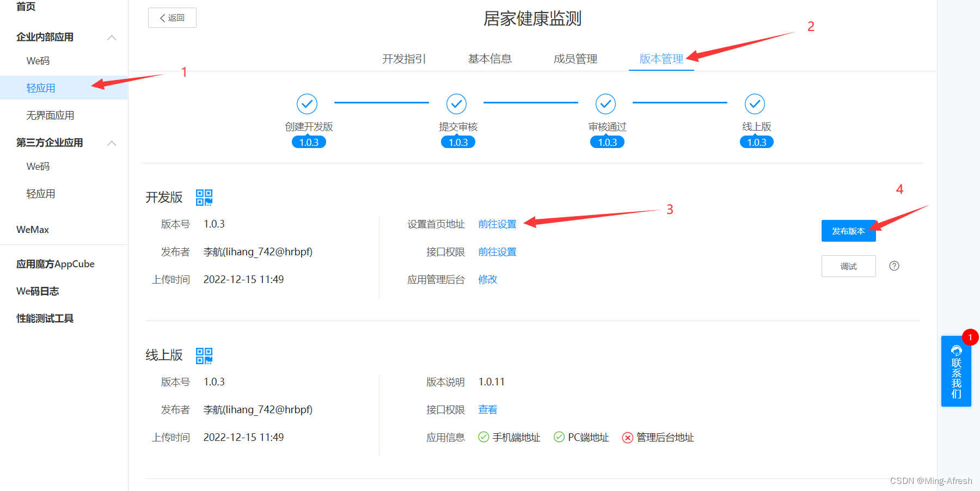Open 无界面应用 in the sidebar

point(50,115)
